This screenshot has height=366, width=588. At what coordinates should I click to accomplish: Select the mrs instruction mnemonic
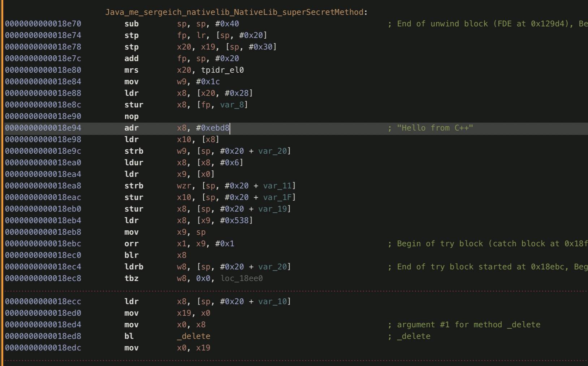pos(131,70)
